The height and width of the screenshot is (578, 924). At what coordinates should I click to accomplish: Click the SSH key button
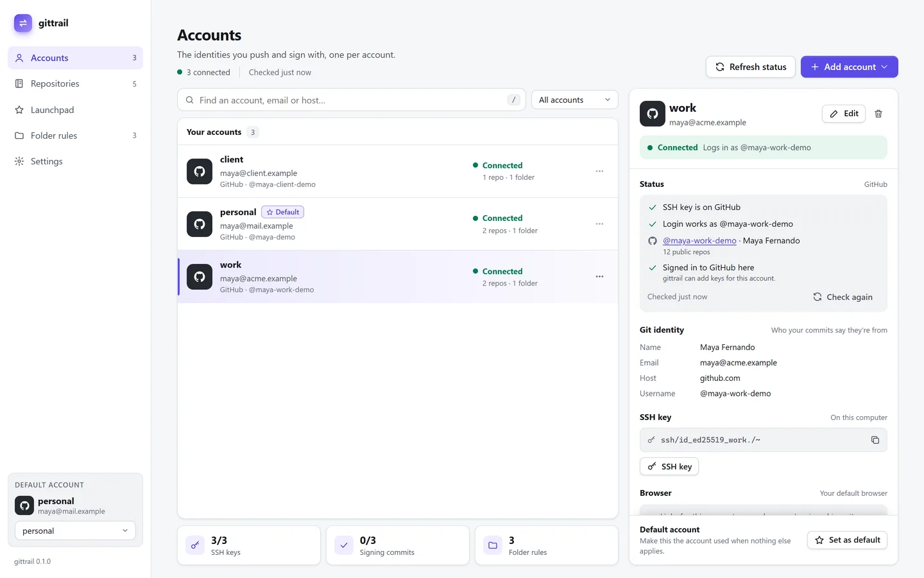click(669, 466)
